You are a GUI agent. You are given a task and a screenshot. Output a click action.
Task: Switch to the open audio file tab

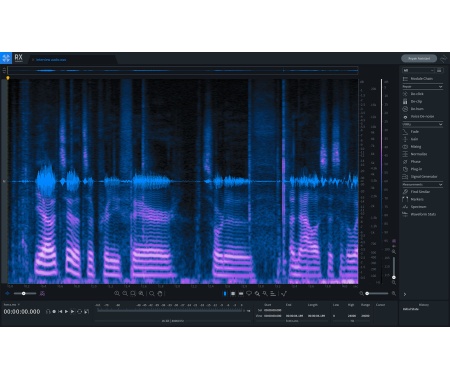click(51, 60)
